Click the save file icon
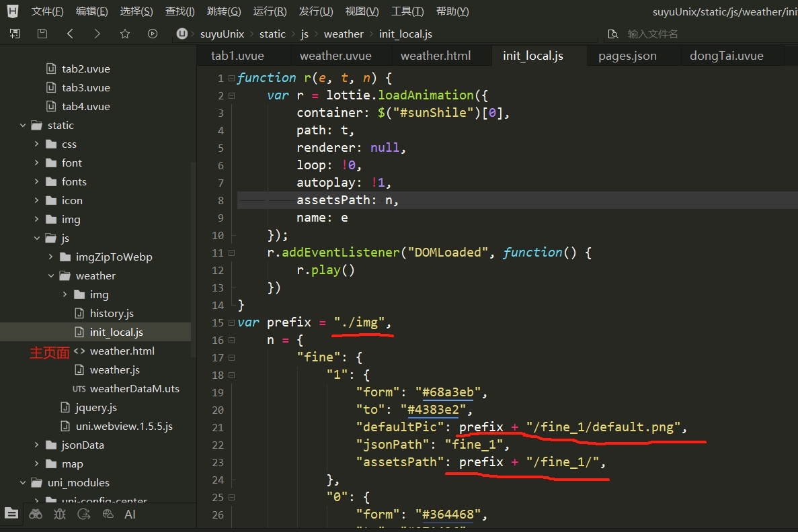This screenshot has height=532, width=798. click(42, 34)
